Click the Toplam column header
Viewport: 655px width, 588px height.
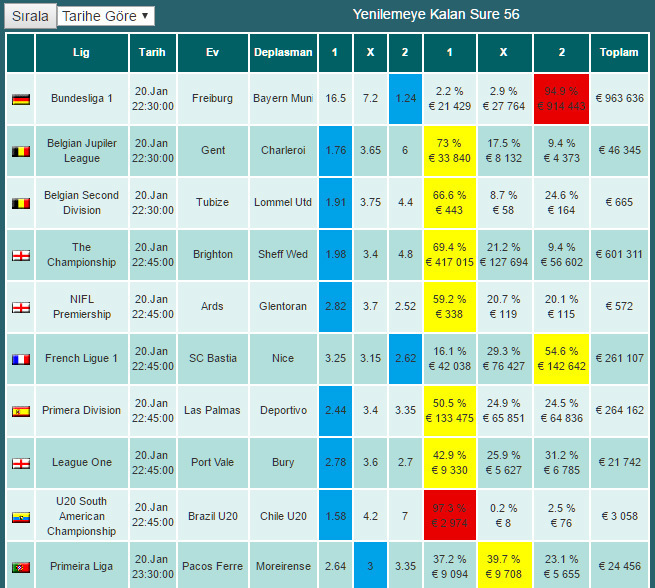[618, 52]
